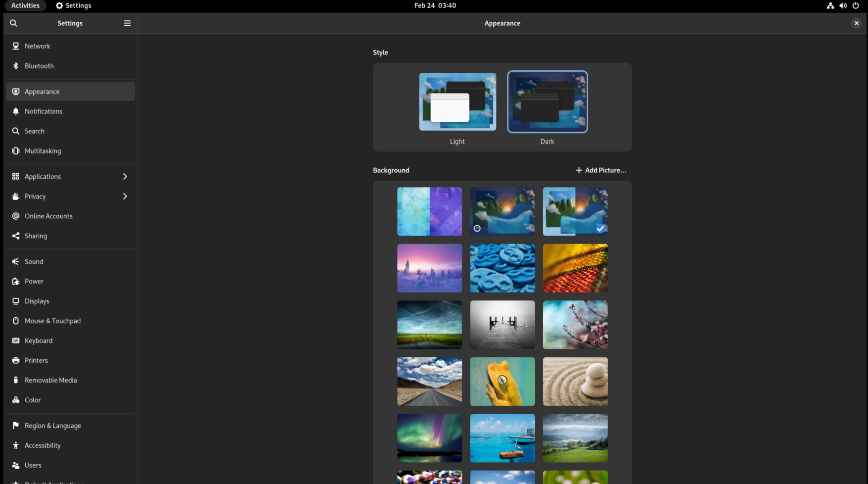The height and width of the screenshot is (484, 868).
Task: Click the search icon in Settings header
Action: pos(13,23)
